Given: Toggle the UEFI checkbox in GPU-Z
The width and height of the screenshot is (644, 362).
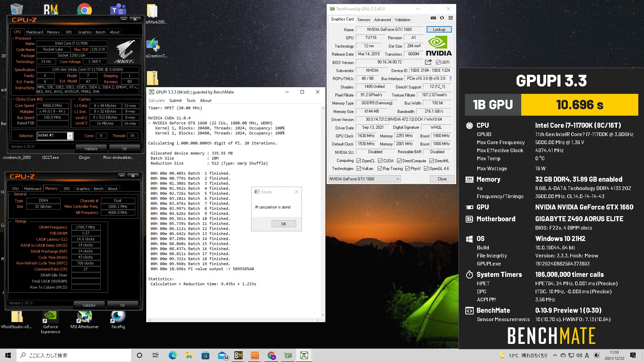Looking at the screenshot, I should [x=438, y=62].
